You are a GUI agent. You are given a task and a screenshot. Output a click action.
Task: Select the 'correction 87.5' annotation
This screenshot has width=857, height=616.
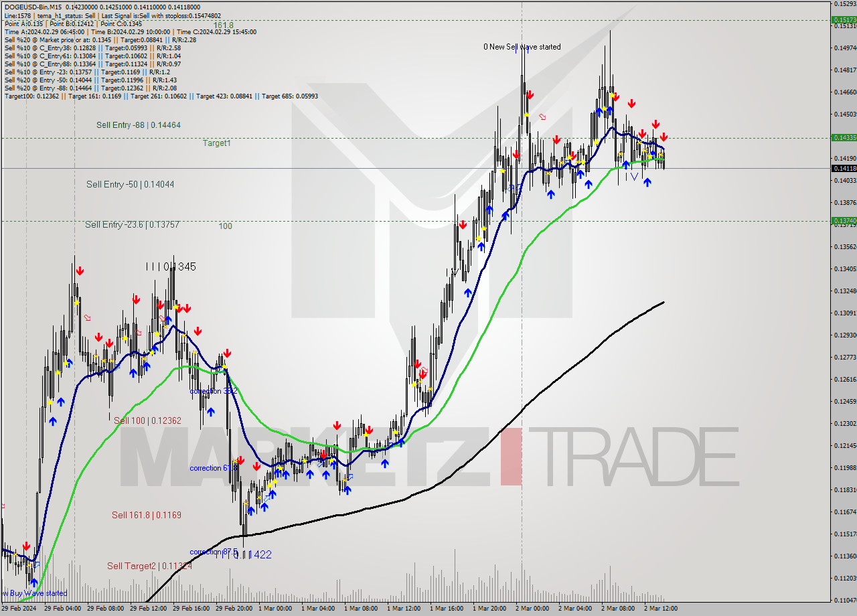coord(214,552)
